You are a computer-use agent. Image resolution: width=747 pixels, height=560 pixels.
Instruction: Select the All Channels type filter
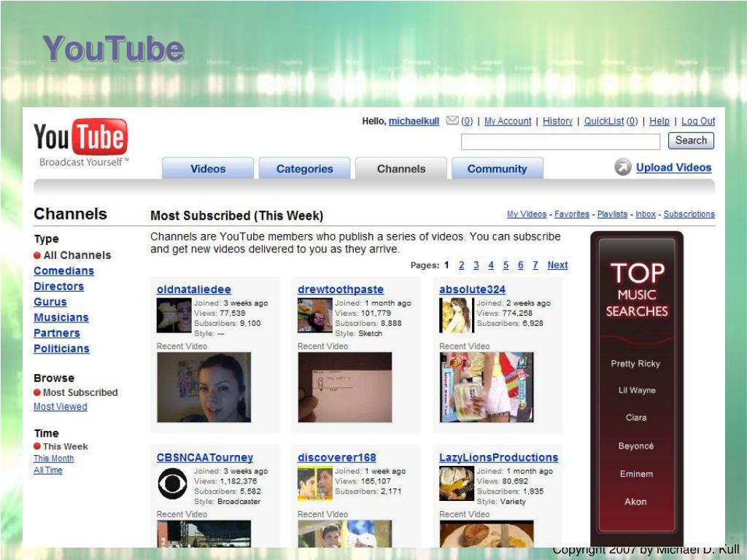click(x=72, y=255)
